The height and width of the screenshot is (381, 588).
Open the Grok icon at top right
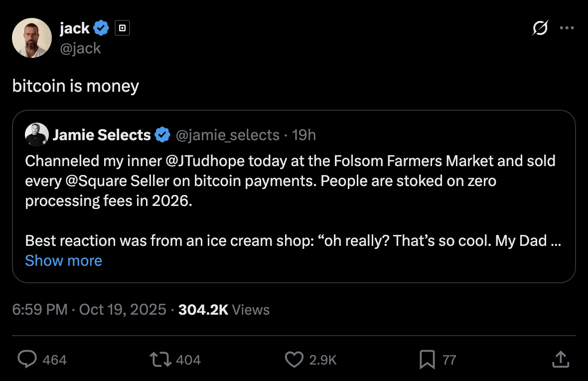(x=540, y=29)
